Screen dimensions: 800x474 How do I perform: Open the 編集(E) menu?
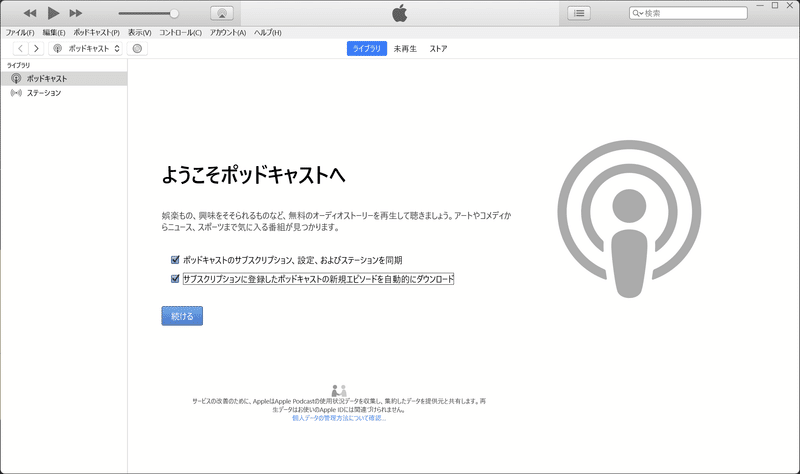pos(54,33)
